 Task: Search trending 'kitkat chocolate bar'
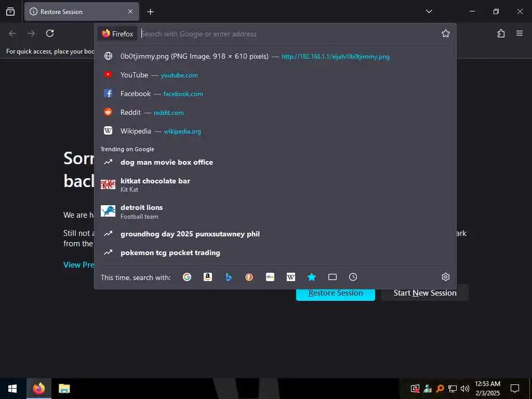click(x=275, y=184)
